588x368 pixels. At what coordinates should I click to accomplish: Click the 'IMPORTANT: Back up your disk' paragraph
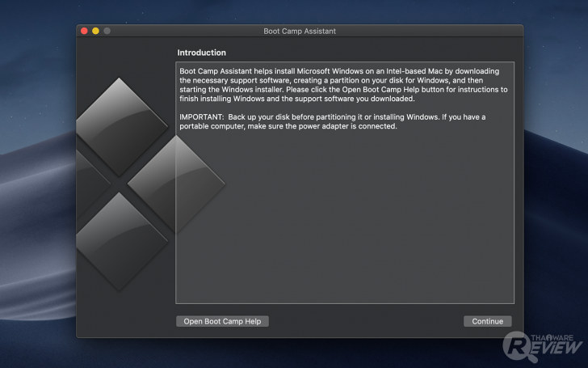(332, 121)
